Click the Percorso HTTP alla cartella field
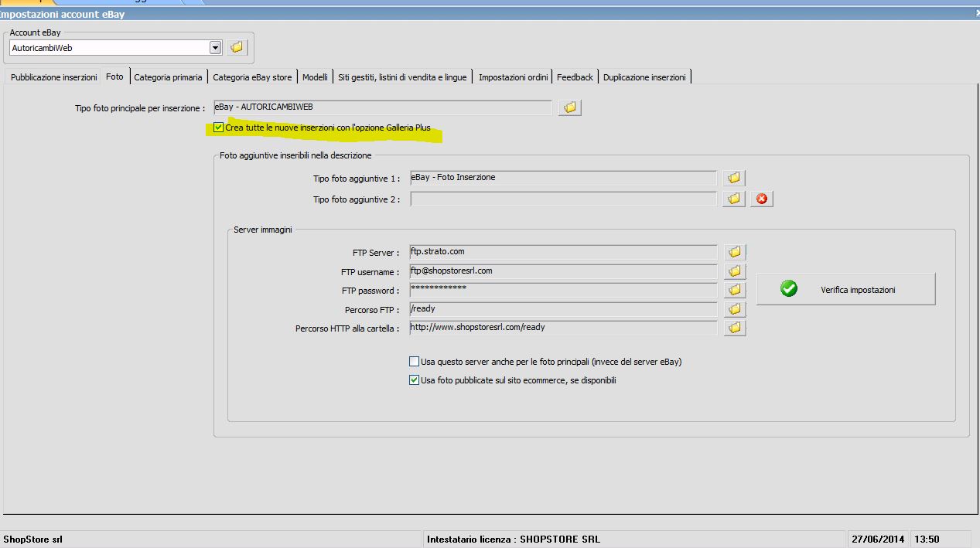This screenshot has width=980, height=548. point(563,328)
